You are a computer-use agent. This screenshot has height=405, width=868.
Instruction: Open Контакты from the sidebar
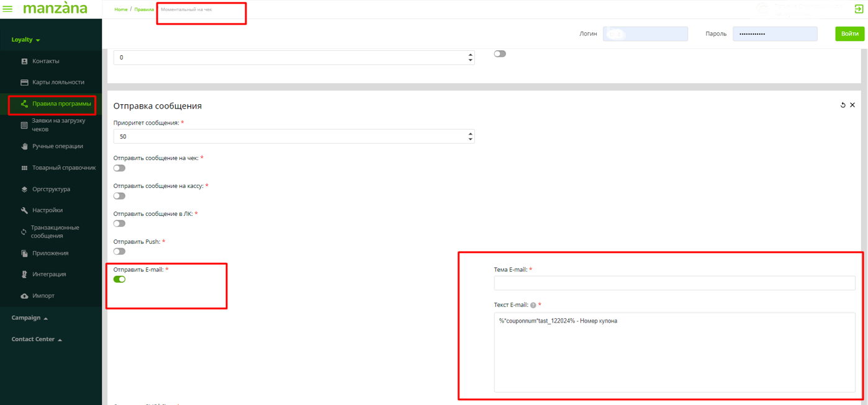point(45,61)
